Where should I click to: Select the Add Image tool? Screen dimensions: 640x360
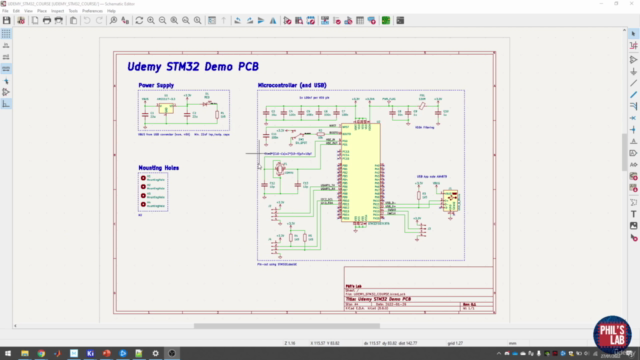[633, 226]
